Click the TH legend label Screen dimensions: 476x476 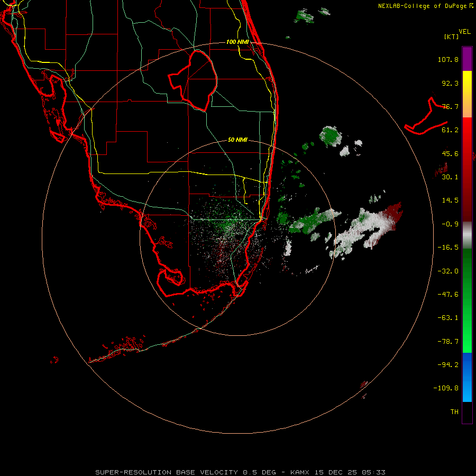click(454, 412)
